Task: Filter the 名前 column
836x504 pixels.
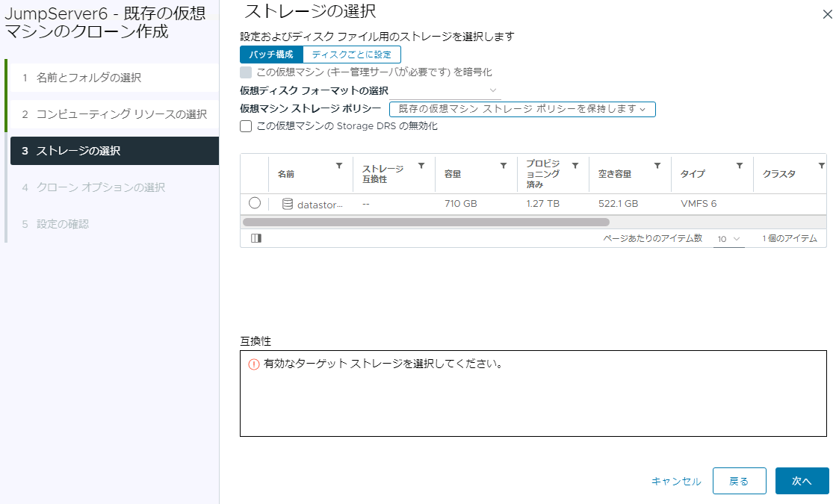Action: point(339,166)
